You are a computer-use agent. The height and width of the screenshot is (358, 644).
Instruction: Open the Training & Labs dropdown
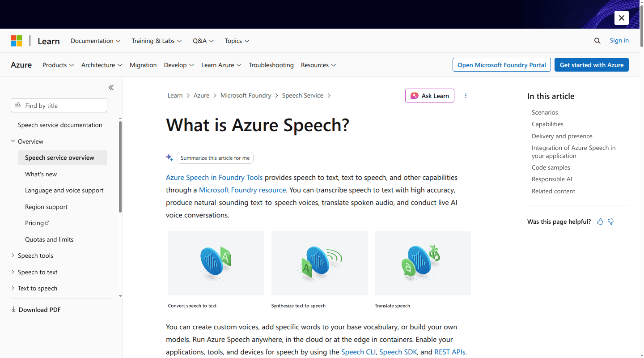(x=157, y=41)
